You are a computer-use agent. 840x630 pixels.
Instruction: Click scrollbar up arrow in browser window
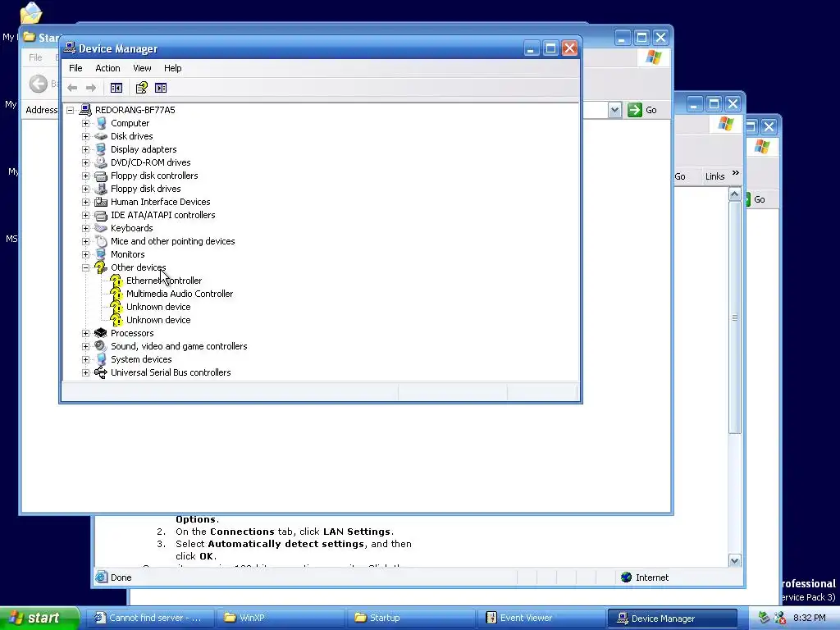click(x=734, y=194)
